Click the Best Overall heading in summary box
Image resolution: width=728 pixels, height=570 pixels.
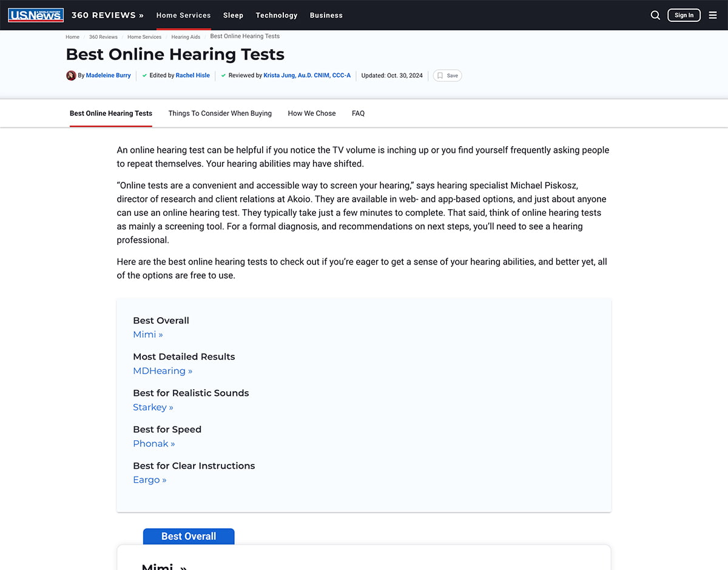click(x=161, y=320)
